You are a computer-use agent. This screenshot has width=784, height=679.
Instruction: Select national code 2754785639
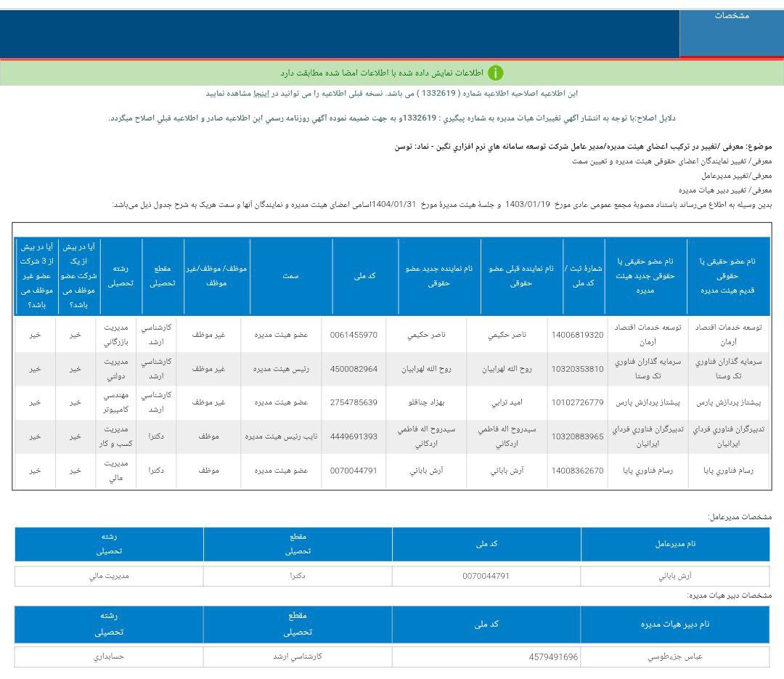pyautogui.click(x=354, y=402)
